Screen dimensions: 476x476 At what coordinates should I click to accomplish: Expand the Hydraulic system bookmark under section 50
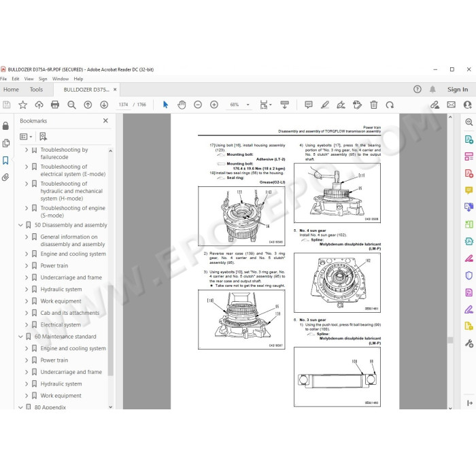27,289
